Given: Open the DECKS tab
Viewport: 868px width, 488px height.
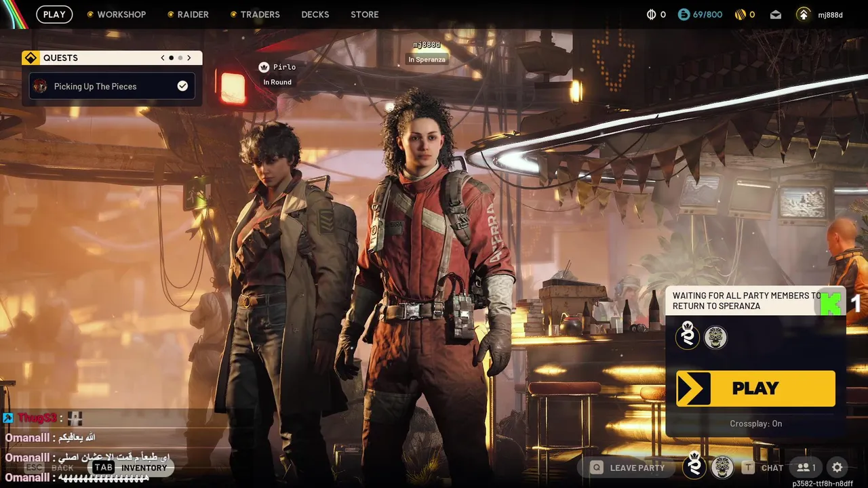Looking at the screenshot, I should pyautogui.click(x=315, y=14).
